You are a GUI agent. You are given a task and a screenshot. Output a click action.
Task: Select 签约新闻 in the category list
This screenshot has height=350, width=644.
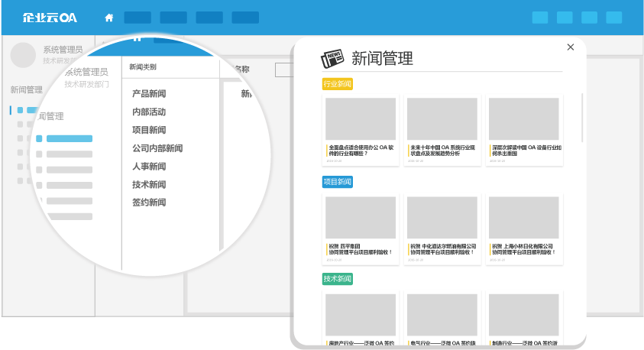(x=149, y=203)
